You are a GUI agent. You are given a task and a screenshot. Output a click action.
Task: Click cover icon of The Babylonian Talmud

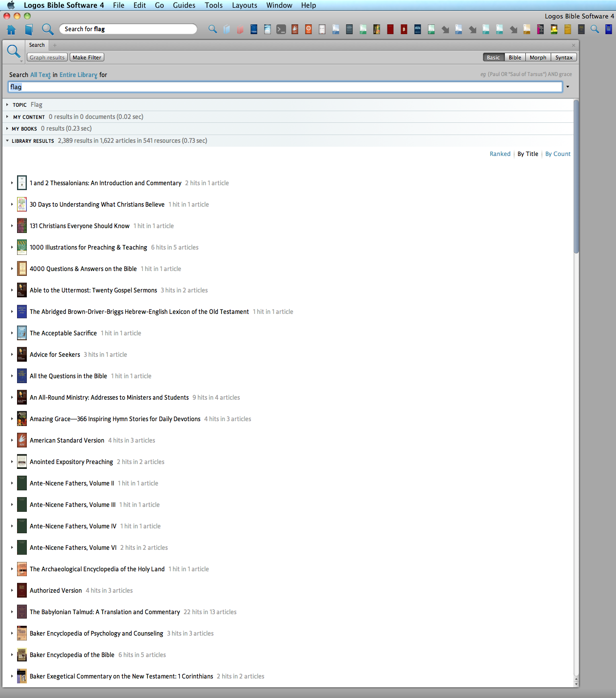pyautogui.click(x=22, y=612)
